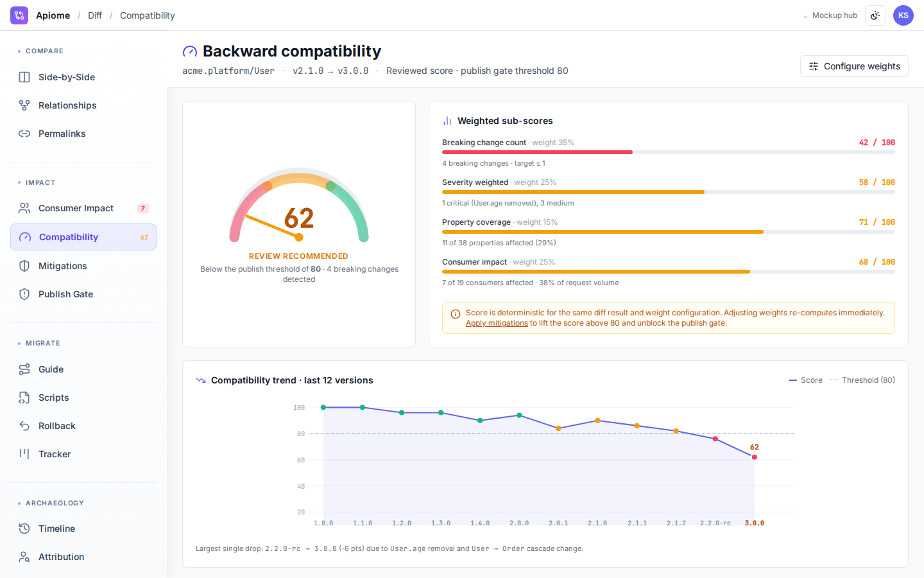924x578 pixels.
Task: Click the Severity weighted progress bar
Action: pos(669,192)
